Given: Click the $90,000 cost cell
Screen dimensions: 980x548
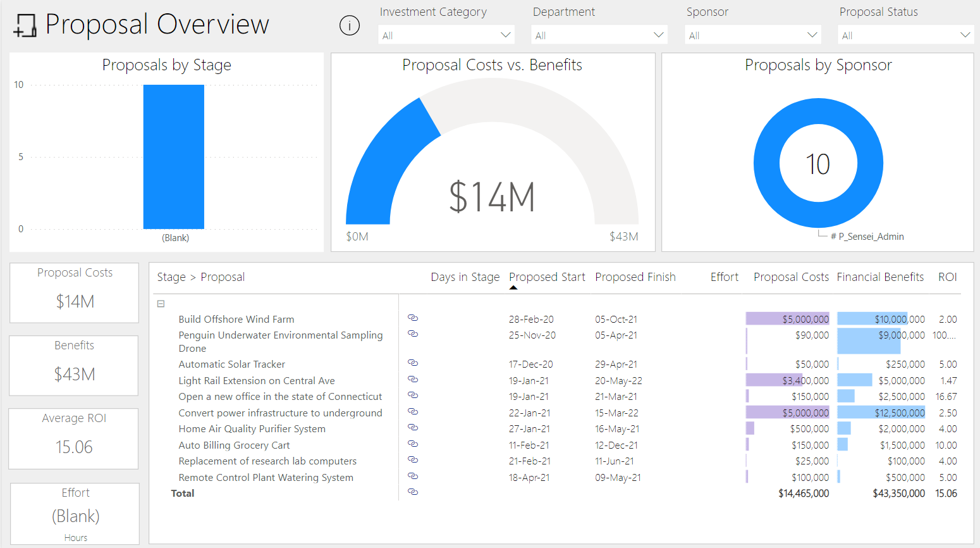Looking at the screenshot, I should click(x=812, y=335).
